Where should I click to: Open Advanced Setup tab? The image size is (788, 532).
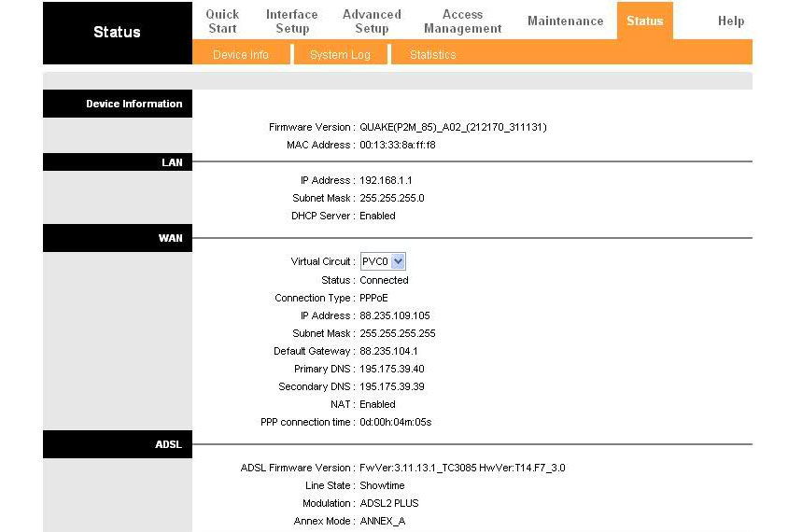coord(372,21)
